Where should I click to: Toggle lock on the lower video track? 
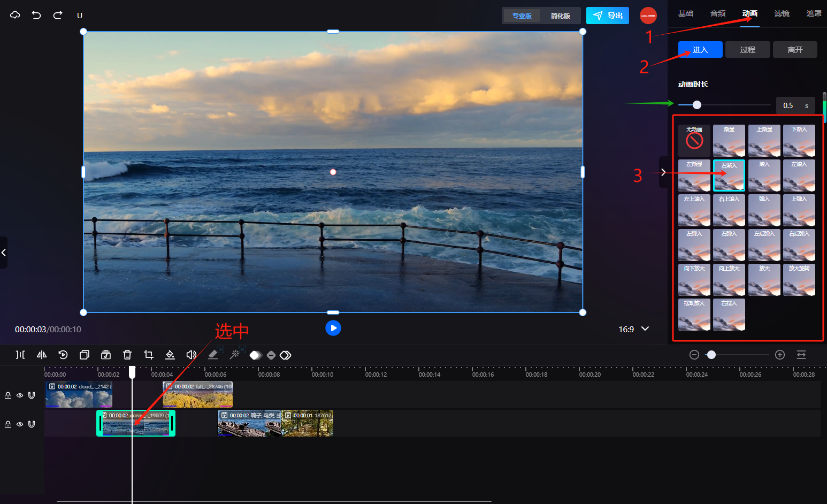[x=8, y=424]
